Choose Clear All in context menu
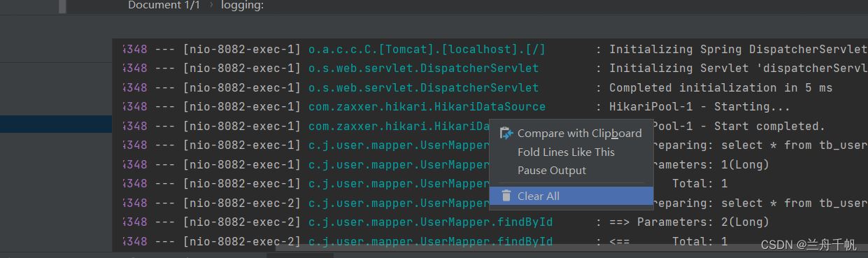Image resolution: width=868 pixels, height=258 pixels. [x=571, y=196]
